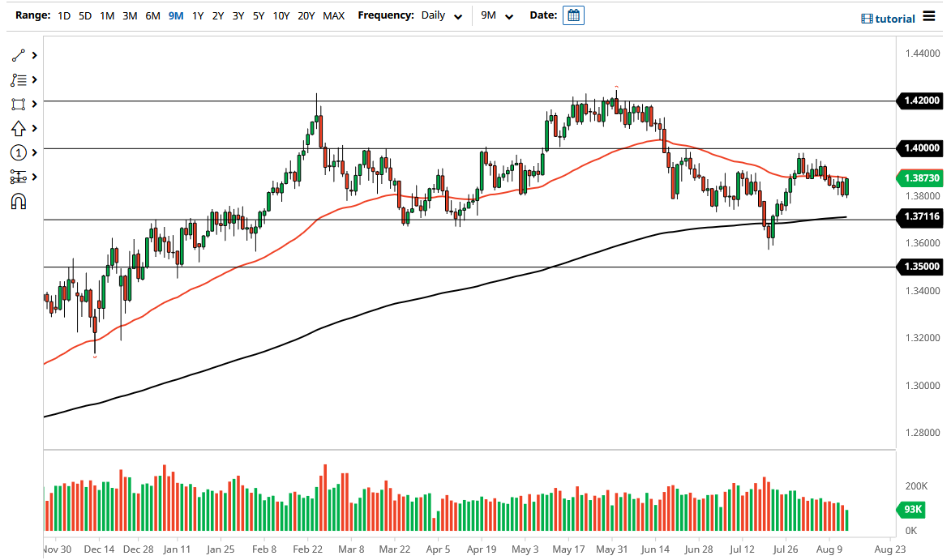The image size is (951, 560).
Task: Expand the arrow markers submenu arrow
Action: (35, 129)
